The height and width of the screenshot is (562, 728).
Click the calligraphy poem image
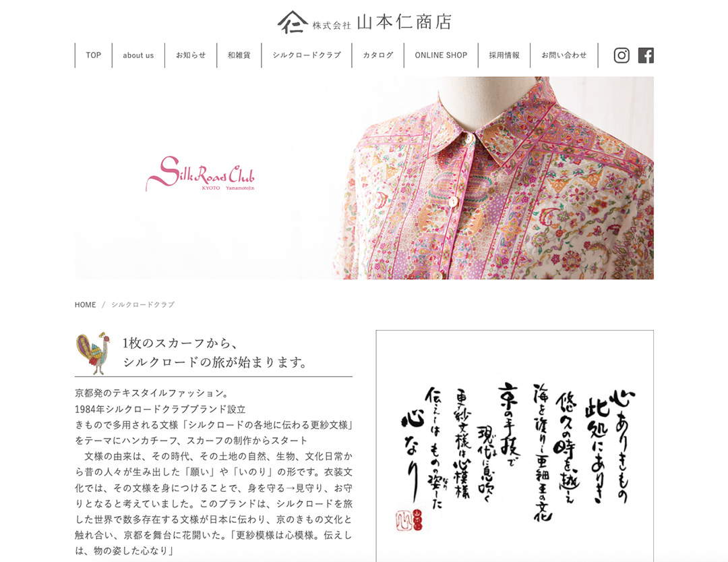(x=514, y=446)
